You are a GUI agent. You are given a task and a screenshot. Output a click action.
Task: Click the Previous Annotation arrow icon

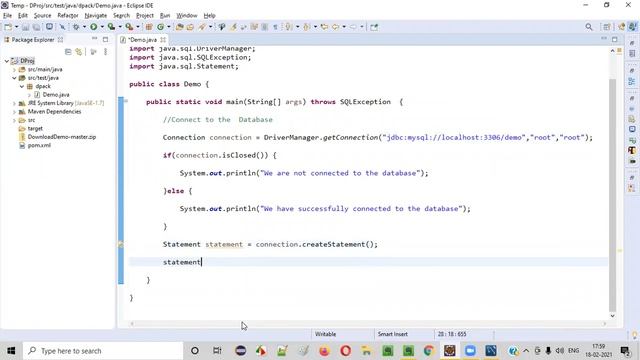click(306, 27)
